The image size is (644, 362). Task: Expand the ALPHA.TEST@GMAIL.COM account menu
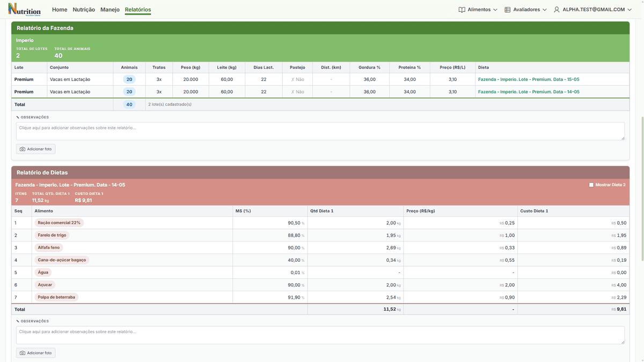click(x=592, y=10)
